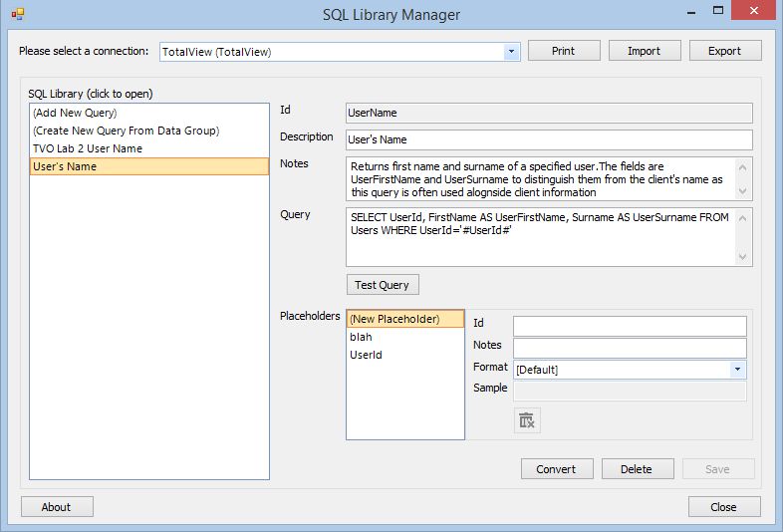Click inside the Query text area

pos(540,237)
